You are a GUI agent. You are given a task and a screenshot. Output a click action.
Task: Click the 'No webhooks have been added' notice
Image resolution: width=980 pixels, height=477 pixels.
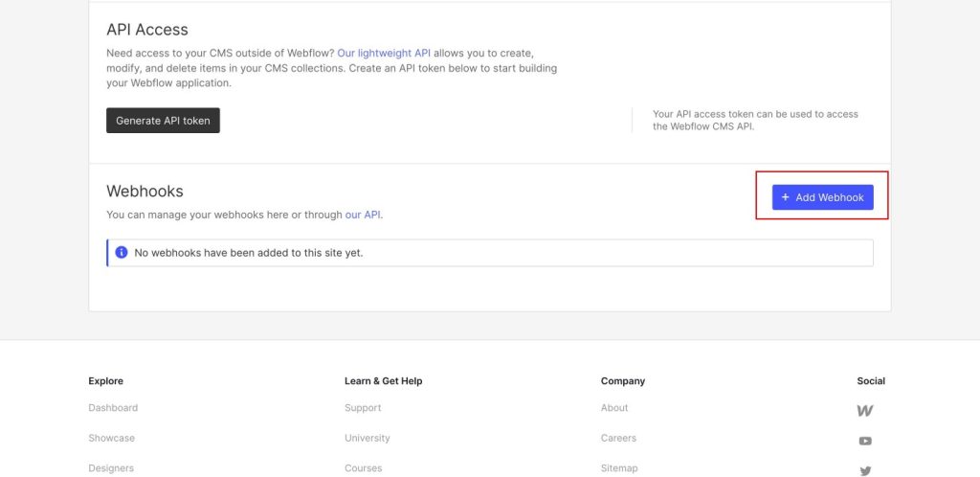pyautogui.click(x=490, y=253)
